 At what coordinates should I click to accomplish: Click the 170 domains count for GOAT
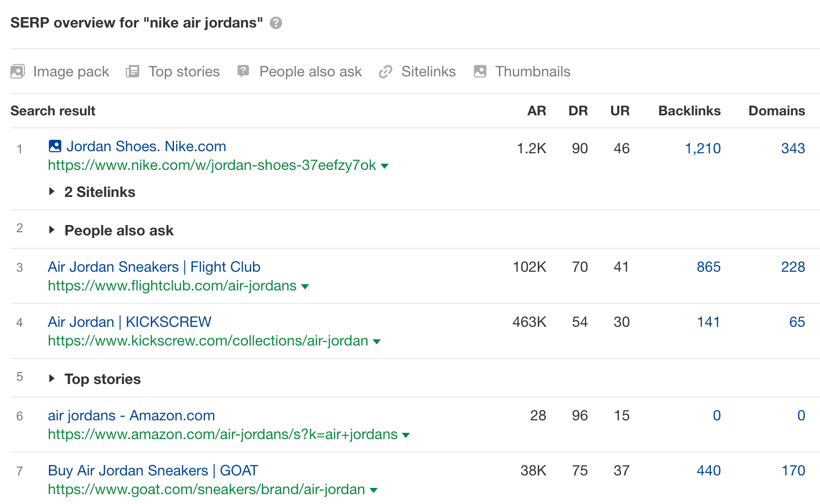tap(793, 471)
